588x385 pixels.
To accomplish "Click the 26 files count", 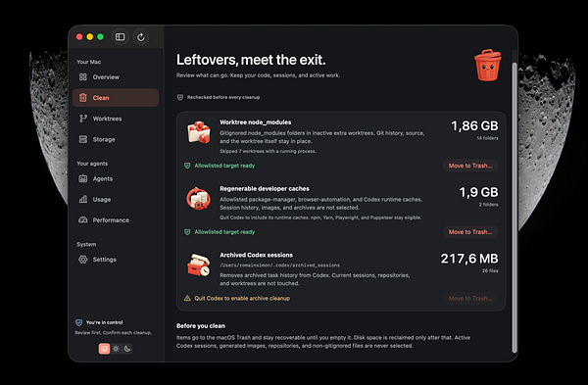I will click(490, 270).
